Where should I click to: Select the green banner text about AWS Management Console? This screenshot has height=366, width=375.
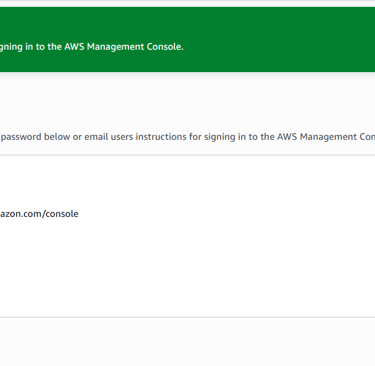[x=92, y=47]
